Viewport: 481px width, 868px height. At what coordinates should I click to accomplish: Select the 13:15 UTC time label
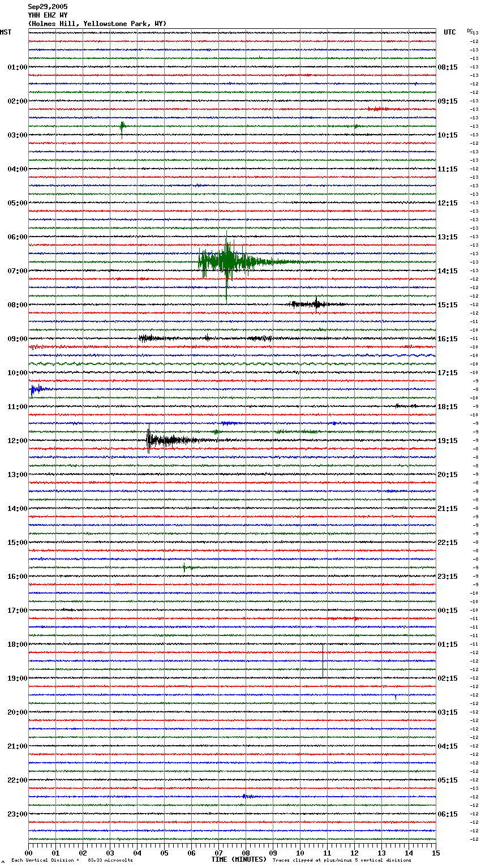(x=448, y=237)
